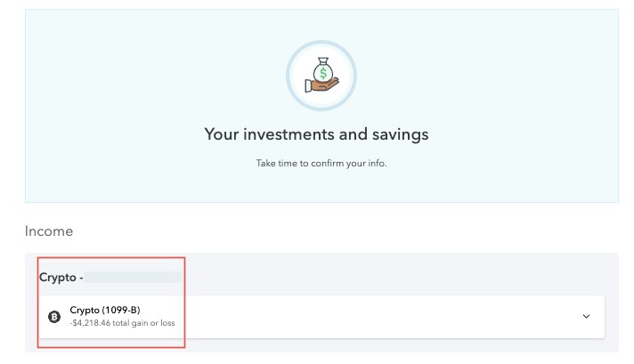This screenshot has width=634, height=364.
Task: Expand the Crypto (1099-B) chevron arrow
Action: pyautogui.click(x=586, y=316)
